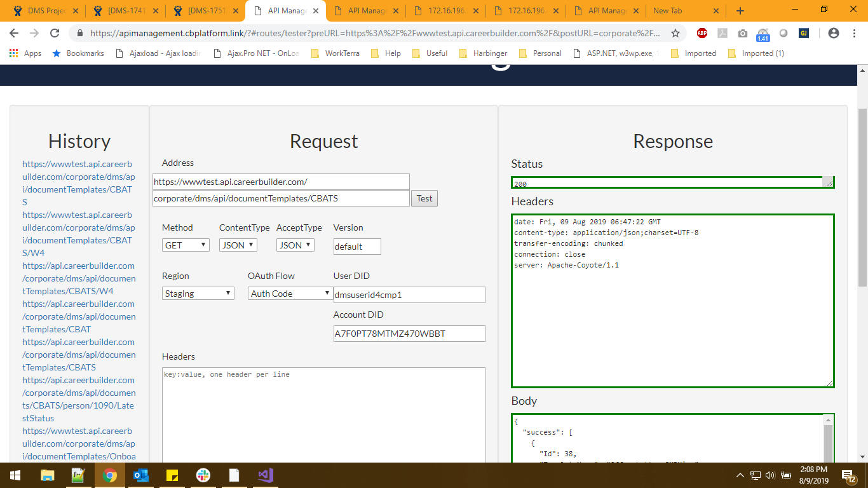
Task: Bookmark this page with the star
Action: [675, 33]
